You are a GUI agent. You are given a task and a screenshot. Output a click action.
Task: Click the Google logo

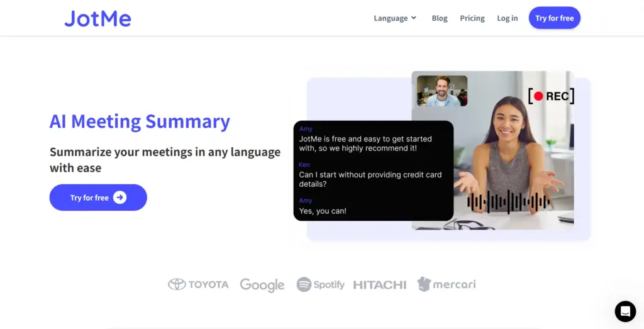(x=262, y=285)
